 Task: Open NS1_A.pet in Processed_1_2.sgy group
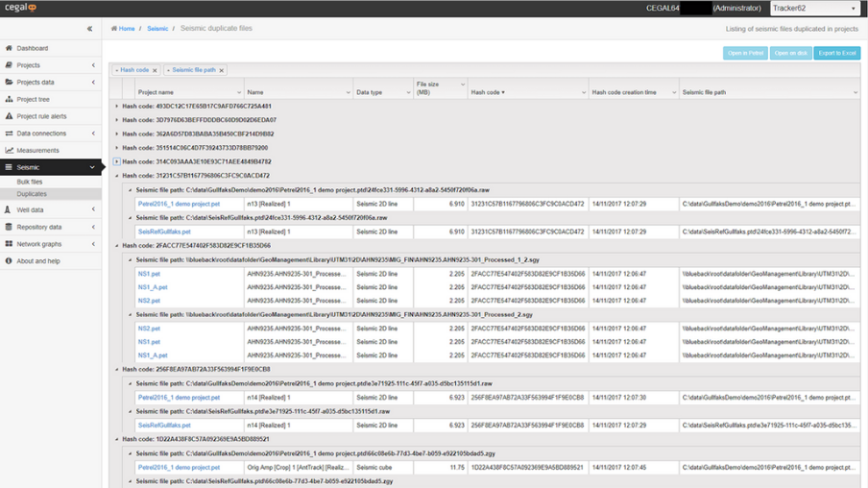(153, 287)
